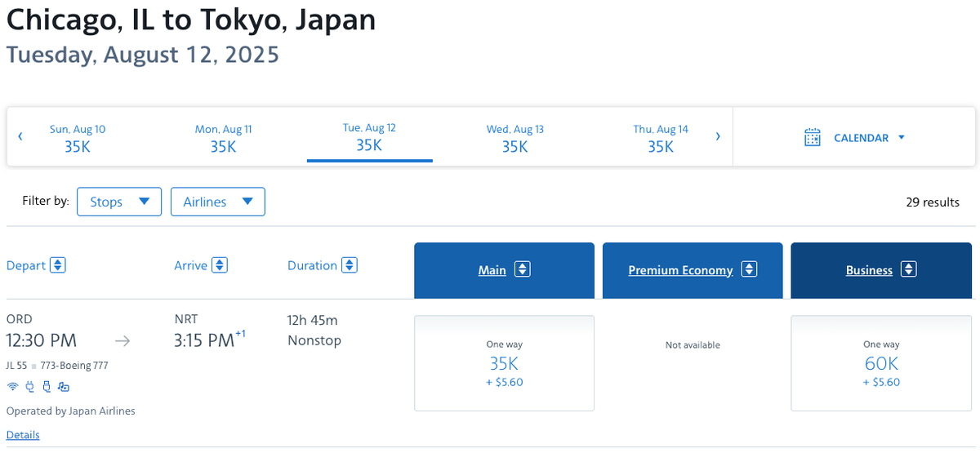Image resolution: width=980 pixels, height=453 pixels.
Task: Click 'Not available' Premium Economy cell
Action: coord(693,345)
